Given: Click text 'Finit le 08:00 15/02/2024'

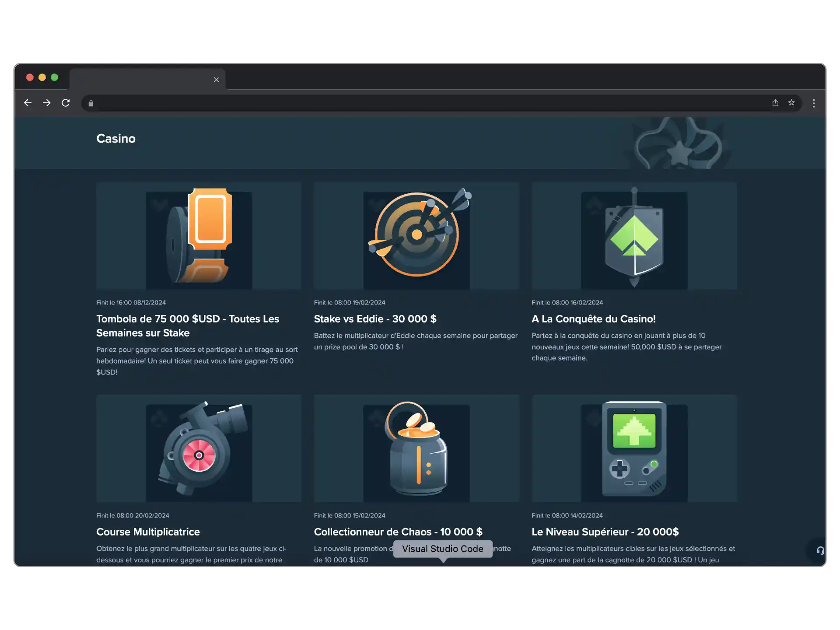Looking at the screenshot, I should [350, 516].
